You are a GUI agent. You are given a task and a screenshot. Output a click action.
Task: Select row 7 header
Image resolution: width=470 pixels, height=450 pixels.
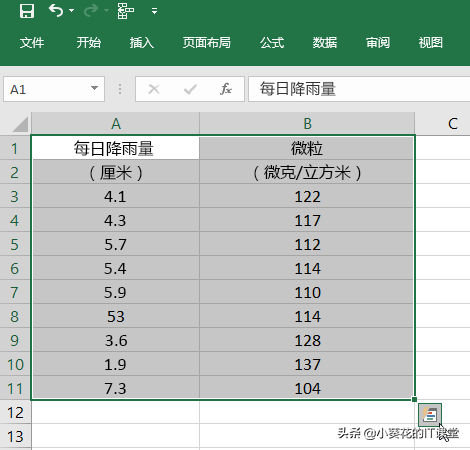tap(15, 292)
